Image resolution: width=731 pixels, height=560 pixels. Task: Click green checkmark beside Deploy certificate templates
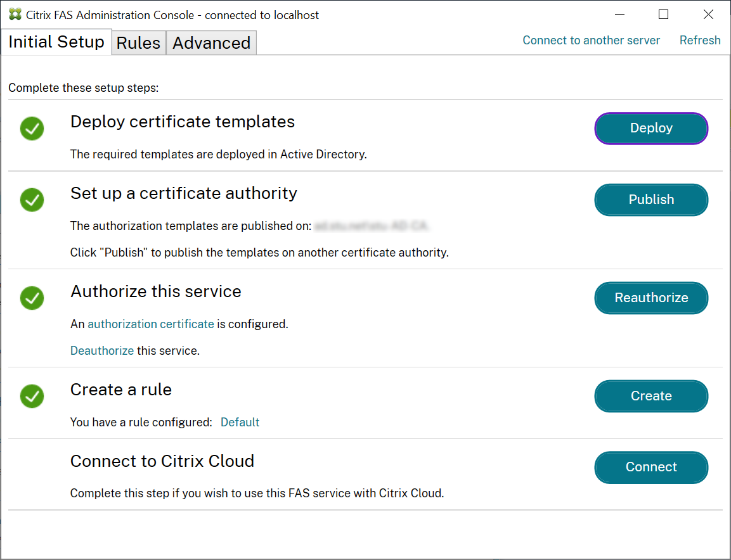[32, 129]
